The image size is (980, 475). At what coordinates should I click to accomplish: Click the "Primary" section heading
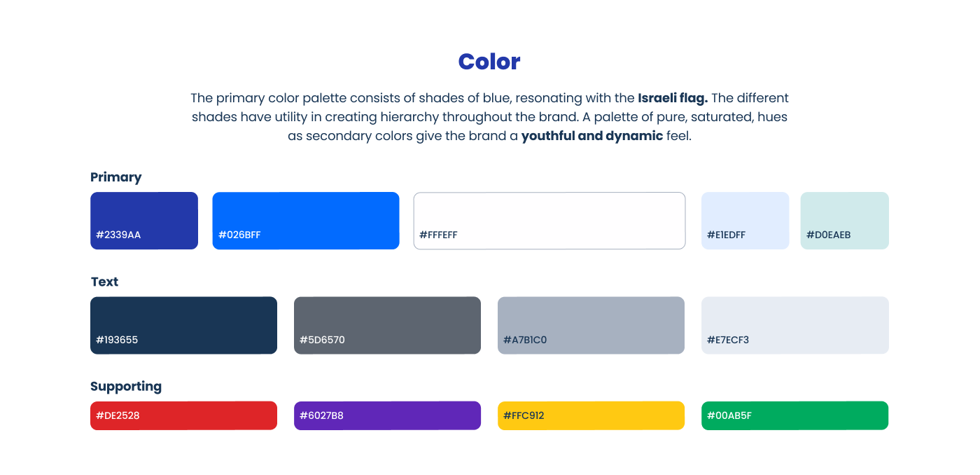point(116,177)
